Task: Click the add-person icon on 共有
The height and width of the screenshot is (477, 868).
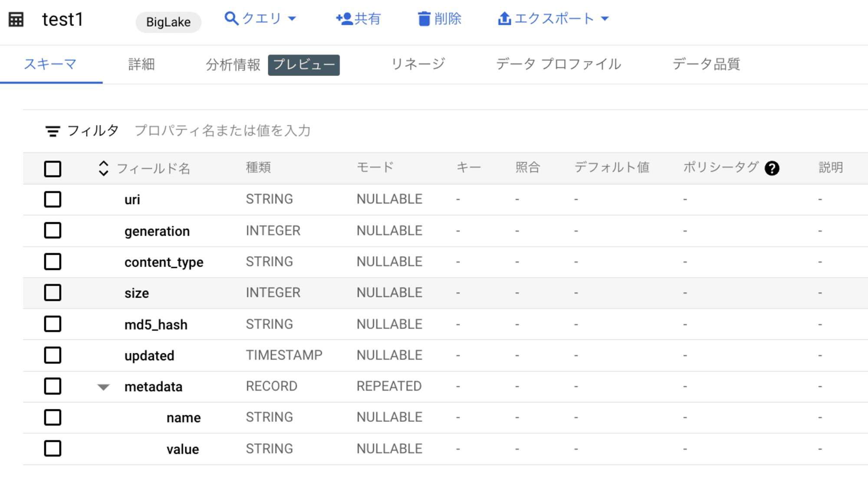Action: coord(344,19)
